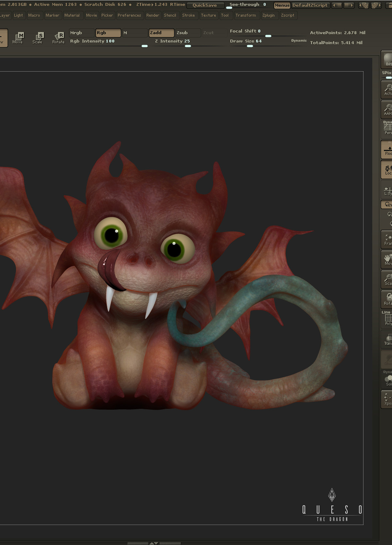Switch to Zsub sculpt mode
Viewport: 392px width, 545px height.
188,33
